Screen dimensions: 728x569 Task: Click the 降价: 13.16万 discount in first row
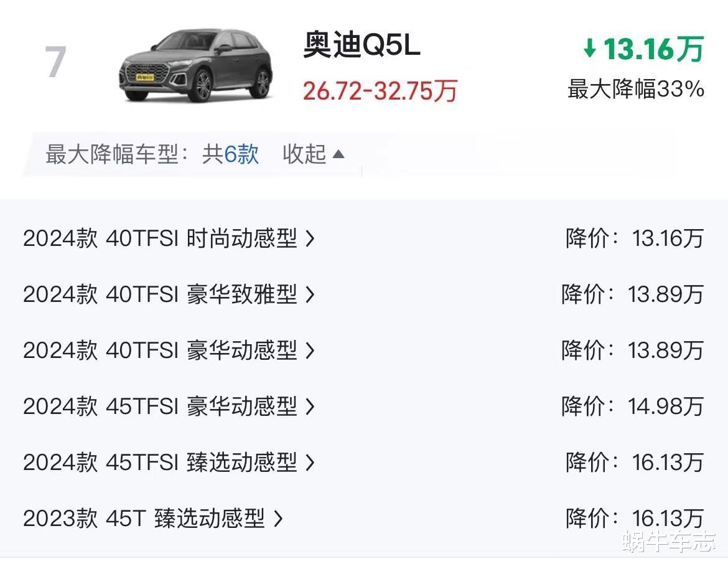click(x=635, y=239)
